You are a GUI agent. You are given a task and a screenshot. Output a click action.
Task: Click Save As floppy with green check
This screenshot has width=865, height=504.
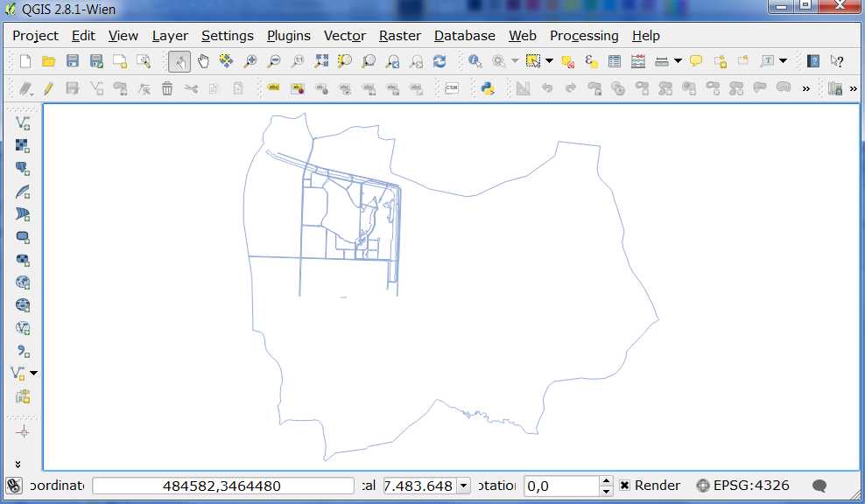click(96, 61)
